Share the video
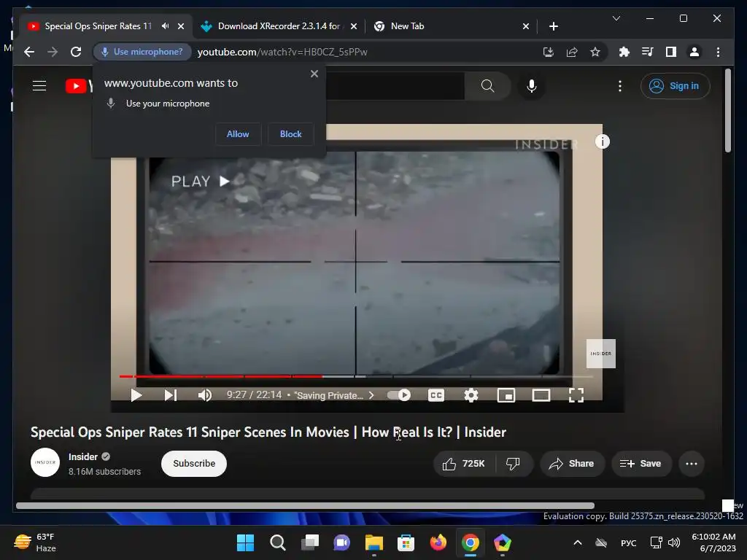 [x=572, y=463]
